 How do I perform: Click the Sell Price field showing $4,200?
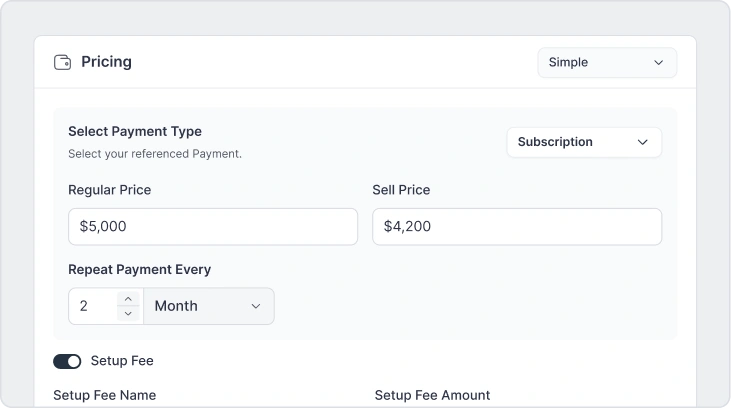(516, 226)
